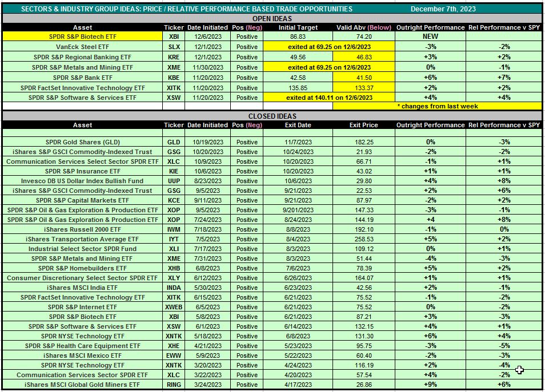Select the UUP ticker cell
This screenshot has height=392, width=545.
(173, 181)
